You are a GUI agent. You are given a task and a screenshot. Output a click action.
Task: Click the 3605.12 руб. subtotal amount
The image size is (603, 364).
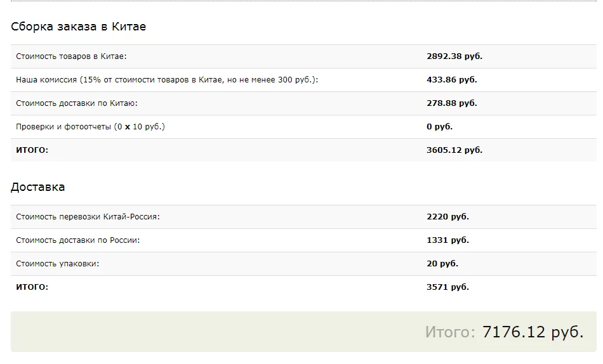click(x=454, y=150)
